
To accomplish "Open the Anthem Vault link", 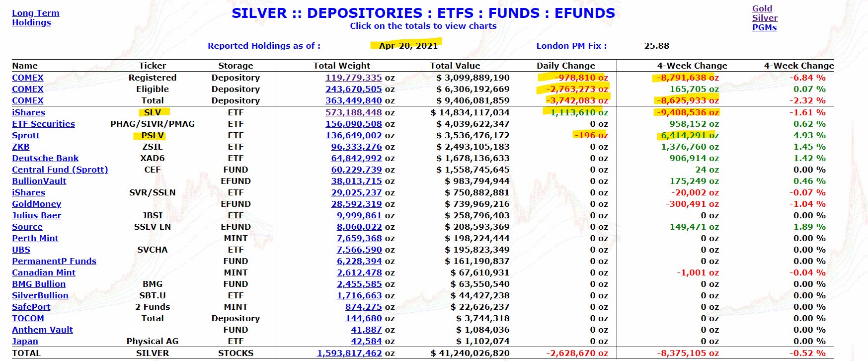I will (x=42, y=330).
